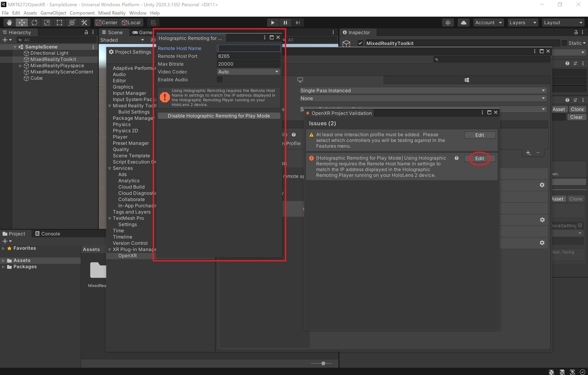Open the Cloud services icon
588x375 pixels.
tap(464, 23)
